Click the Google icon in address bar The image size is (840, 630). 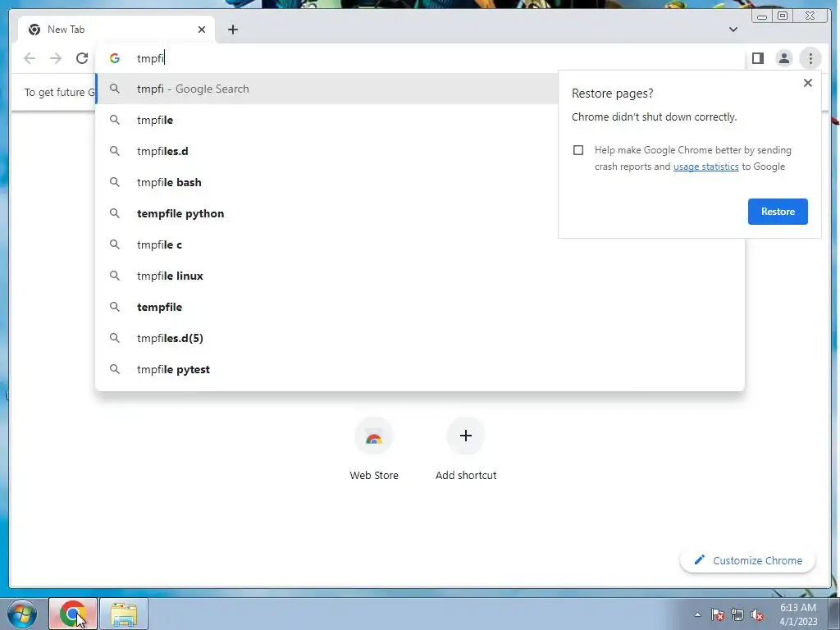click(x=115, y=58)
